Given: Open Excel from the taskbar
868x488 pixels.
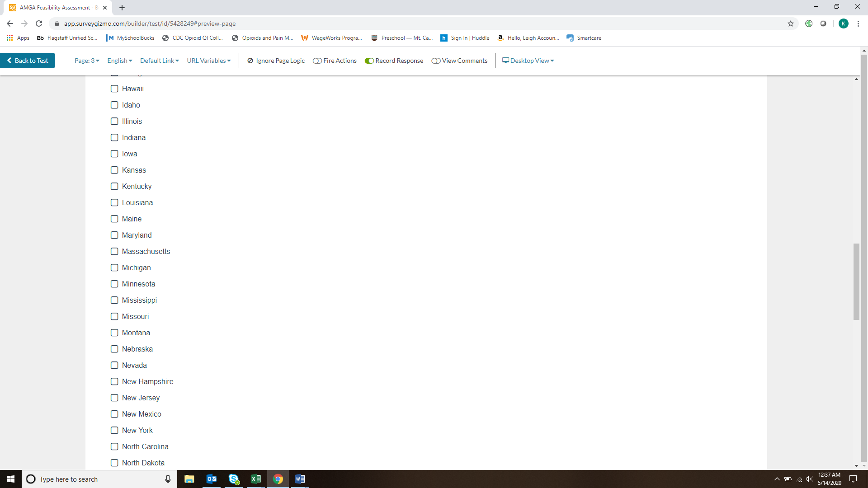Looking at the screenshot, I should 255,479.
